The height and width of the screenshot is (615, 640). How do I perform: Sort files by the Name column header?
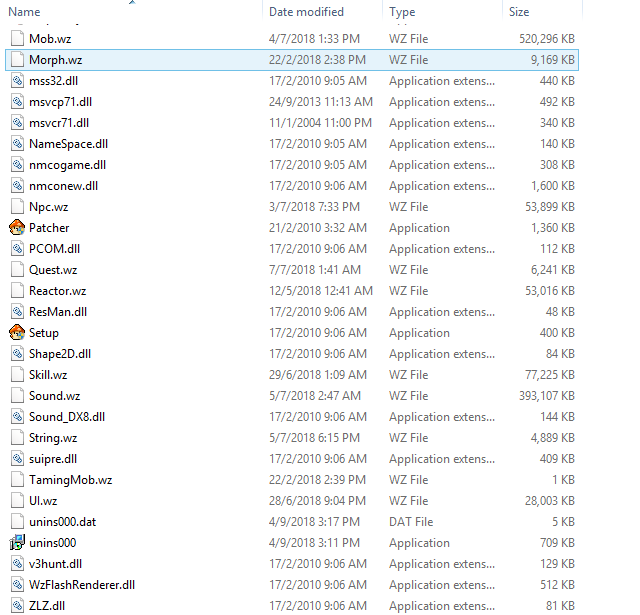(x=25, y=12)
